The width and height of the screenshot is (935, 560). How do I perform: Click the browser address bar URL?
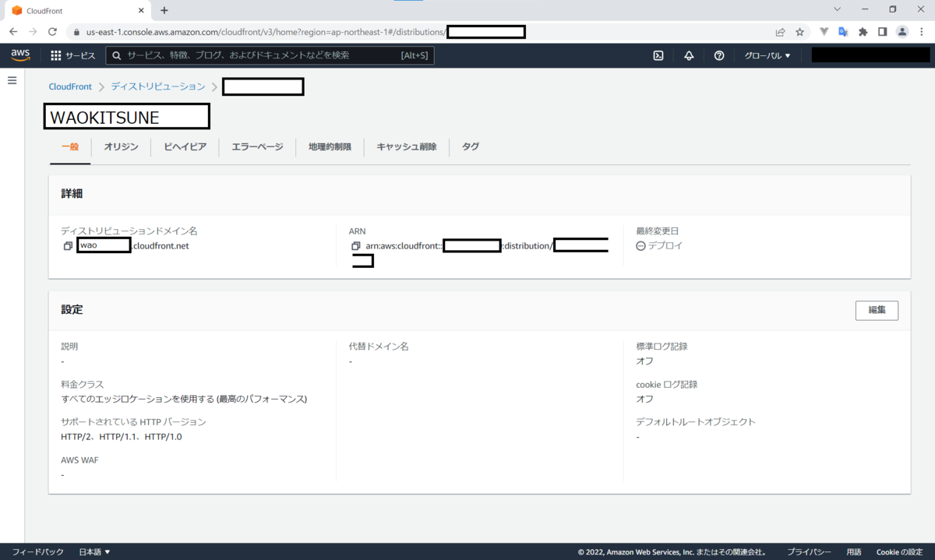[x=265, y=32]
